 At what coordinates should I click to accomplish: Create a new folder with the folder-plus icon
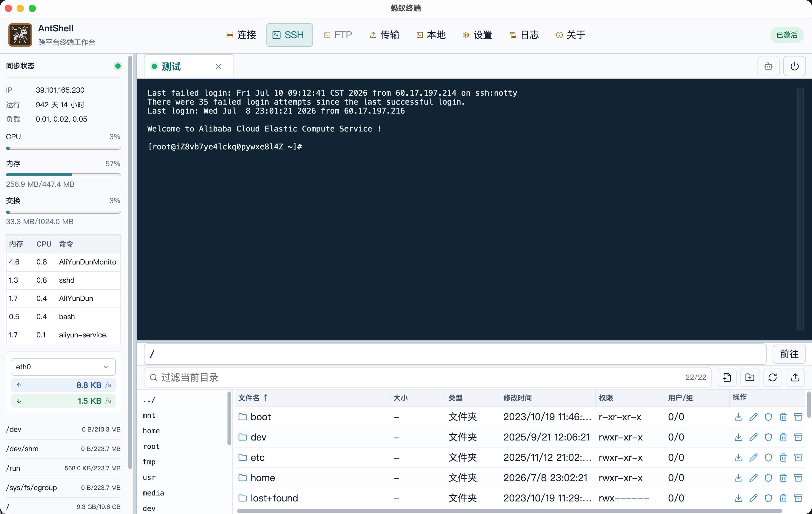pos(750,377)
